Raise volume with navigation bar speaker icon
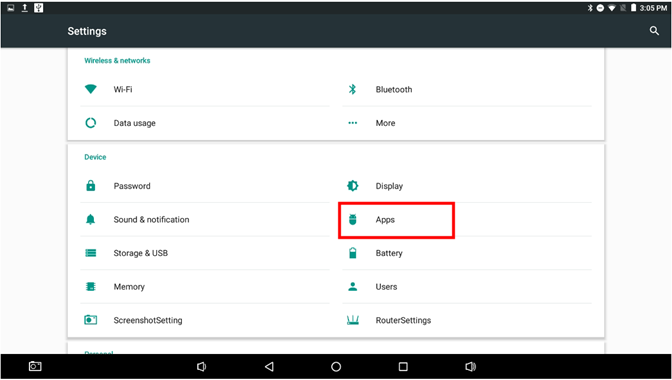The height and width of the screenshot is (380, 672). click(x=470, y=367)
